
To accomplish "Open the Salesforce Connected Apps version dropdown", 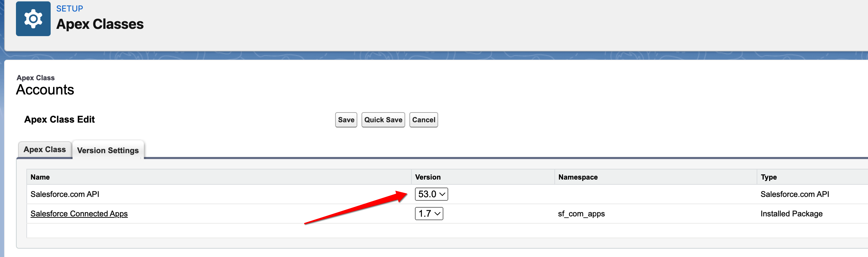I will [429, 214].
